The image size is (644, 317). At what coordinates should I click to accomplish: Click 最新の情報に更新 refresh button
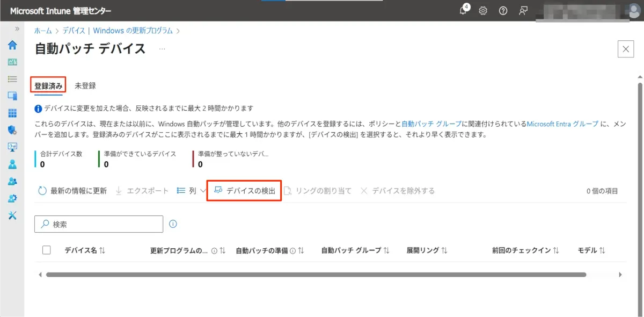(x=72, y=191)
